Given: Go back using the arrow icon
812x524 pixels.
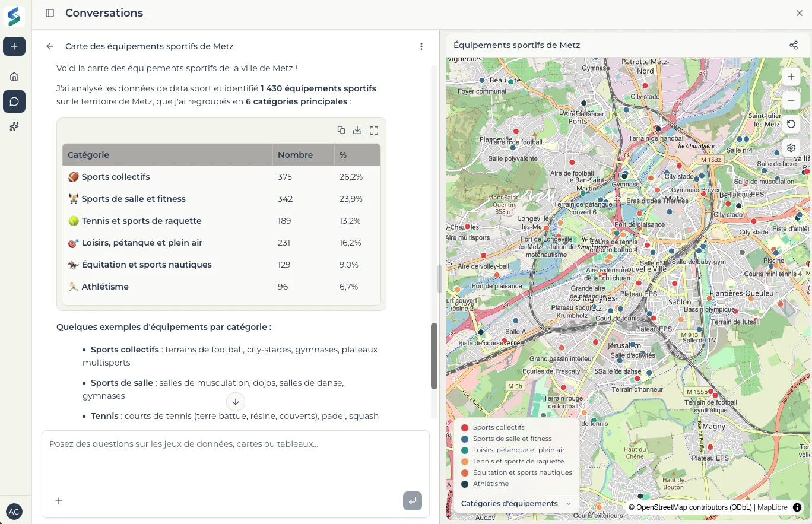Looking at the screenshot, I should (x=50, y=46).
